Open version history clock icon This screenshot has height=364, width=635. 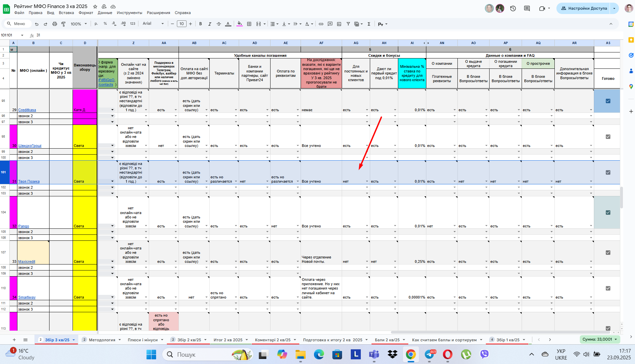click(513, 8)
